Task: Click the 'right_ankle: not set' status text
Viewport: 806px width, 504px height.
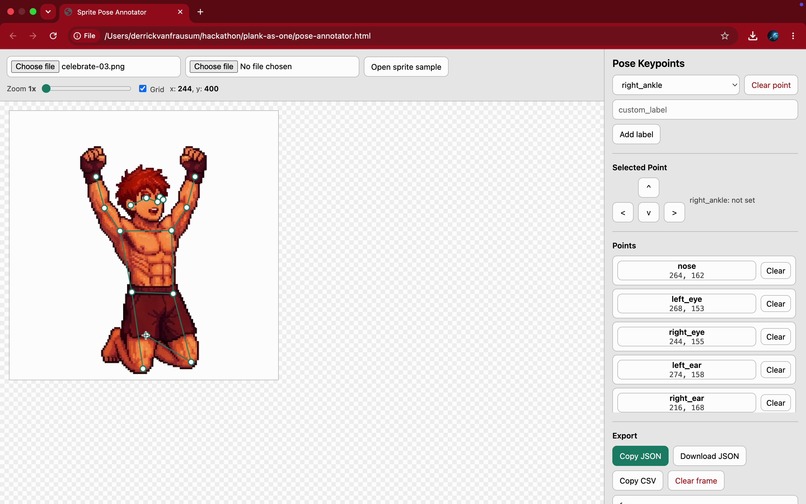Action: (722, 200)
